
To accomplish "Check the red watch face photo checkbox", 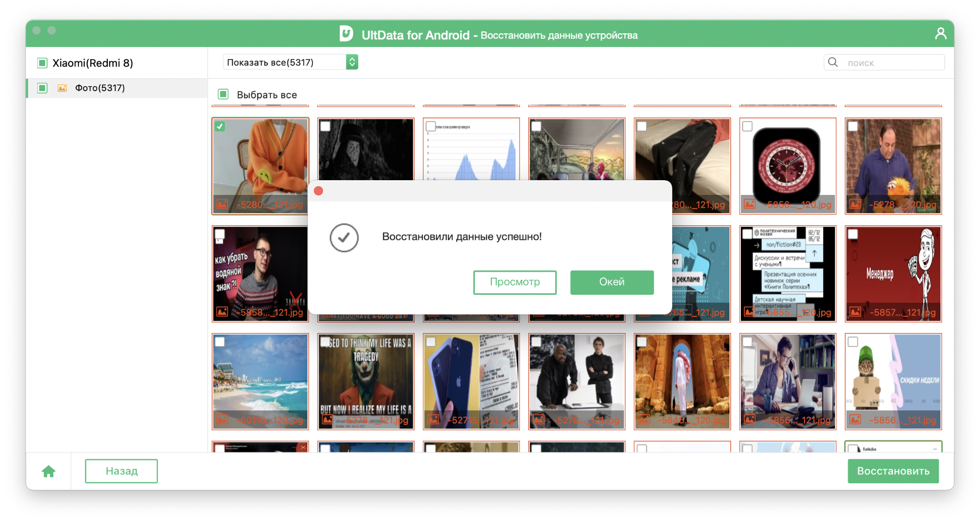I will (x=747, y=126).
